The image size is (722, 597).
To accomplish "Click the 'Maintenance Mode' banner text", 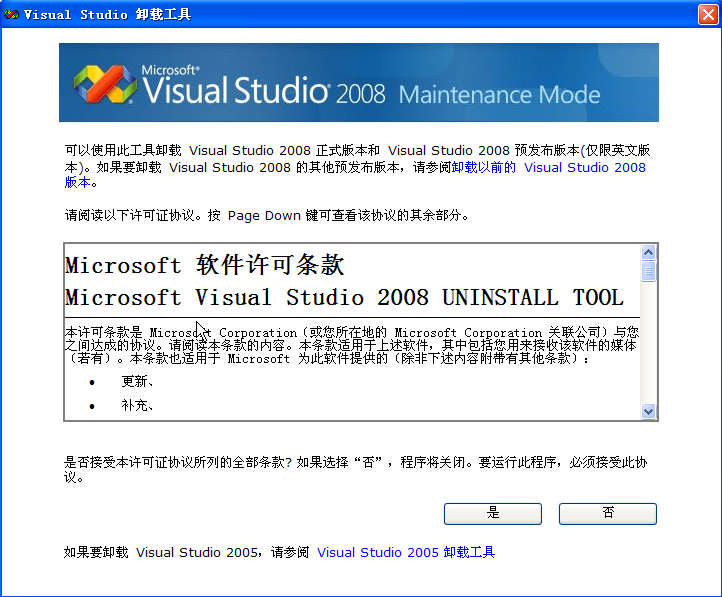I will tap(499, 95).
